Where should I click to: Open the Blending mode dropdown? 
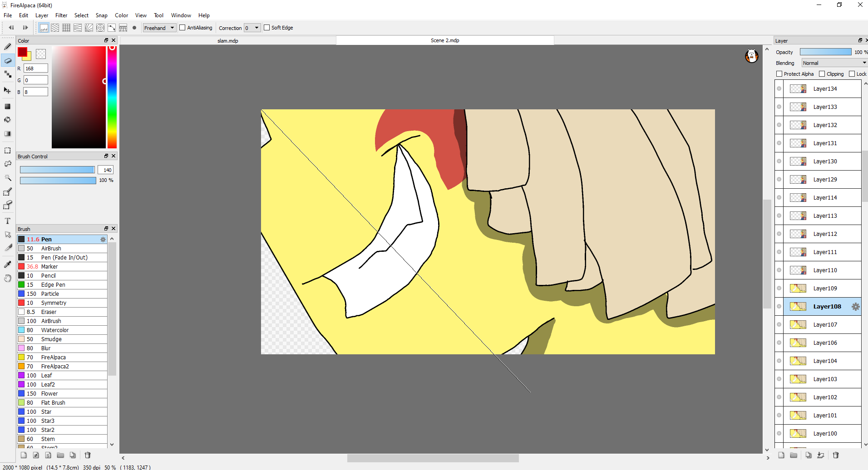point(834,63)
